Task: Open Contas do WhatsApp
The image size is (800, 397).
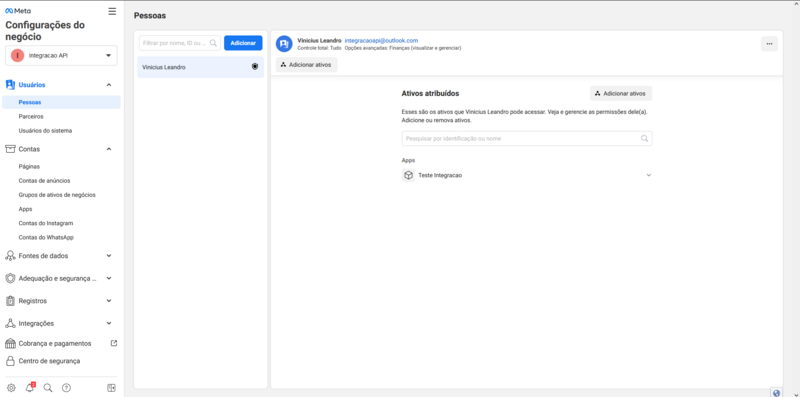Action: [46, 237]
